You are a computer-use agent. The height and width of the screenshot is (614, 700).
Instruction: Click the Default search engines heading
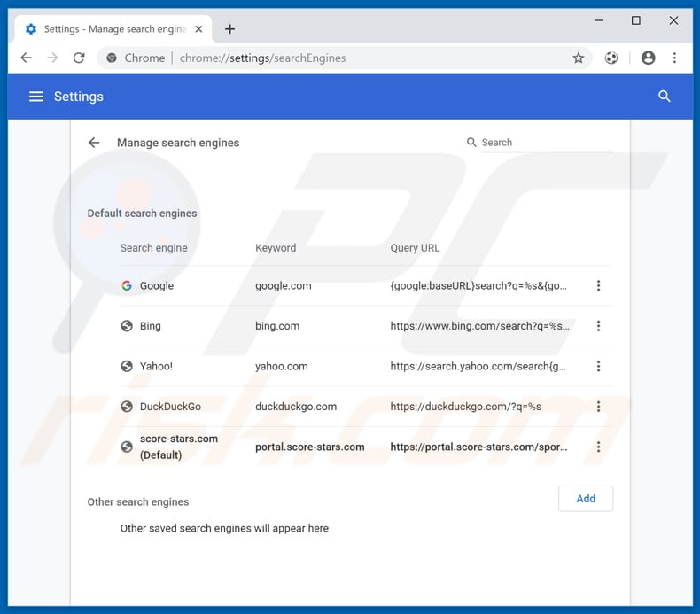click(142, 213)
